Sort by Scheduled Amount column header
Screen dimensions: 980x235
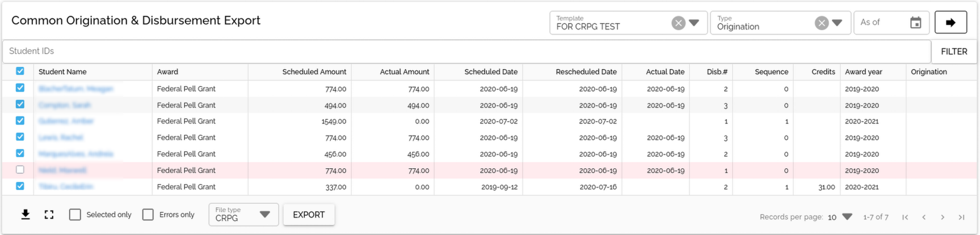[x=314, y=72]
